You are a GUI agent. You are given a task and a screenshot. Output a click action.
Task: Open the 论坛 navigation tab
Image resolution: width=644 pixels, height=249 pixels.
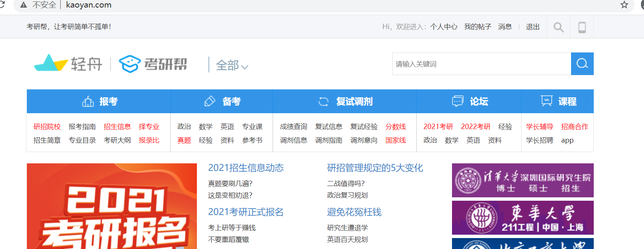pyautogui.click(x=469, y=101)
